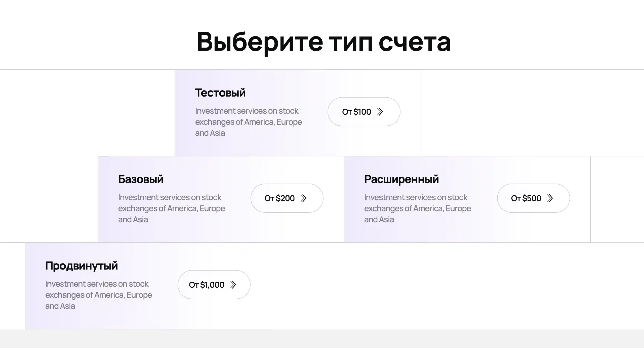Click the Базовый card heading
This screenshot has height=348, width=644.
141,179
